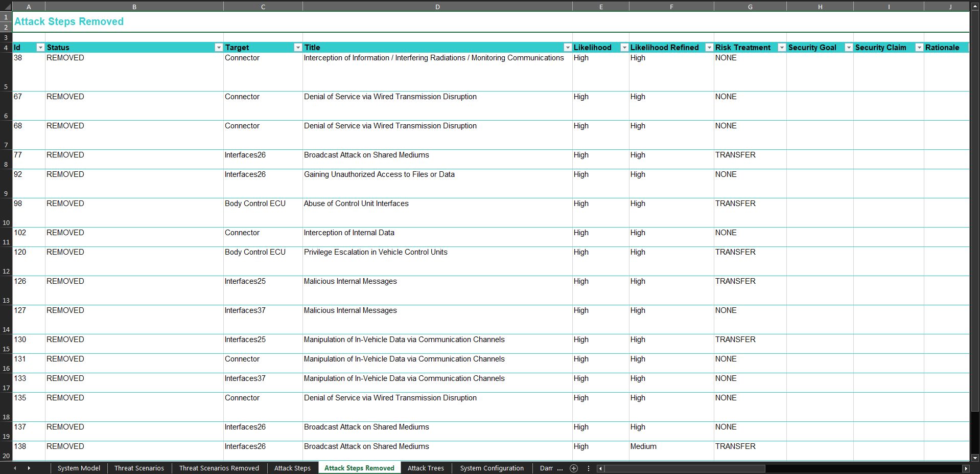Click the Likelihood filter arrow
Screen dimensions: 980x474
624,48
